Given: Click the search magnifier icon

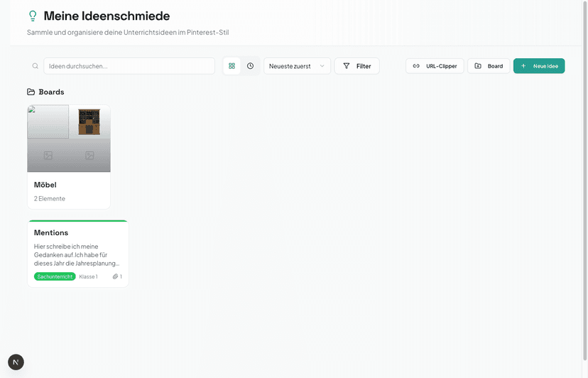Looking at the screenshot, I should (36, 66).
